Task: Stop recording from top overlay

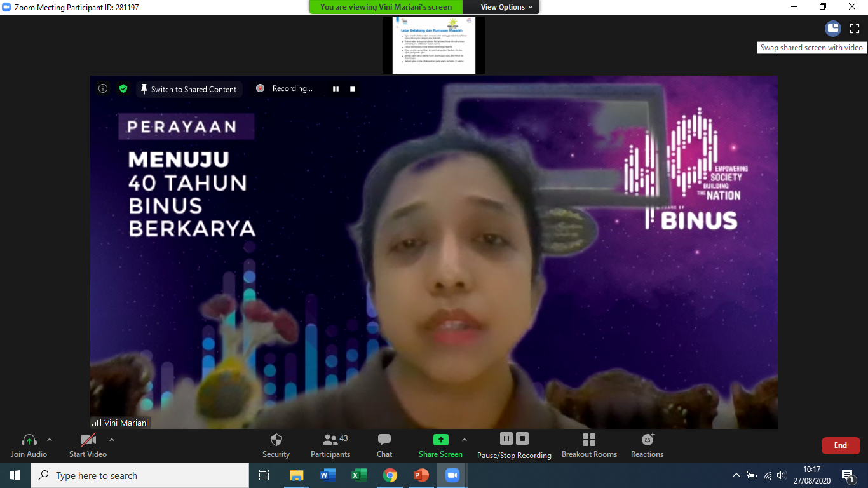Action: click(353, 89)
